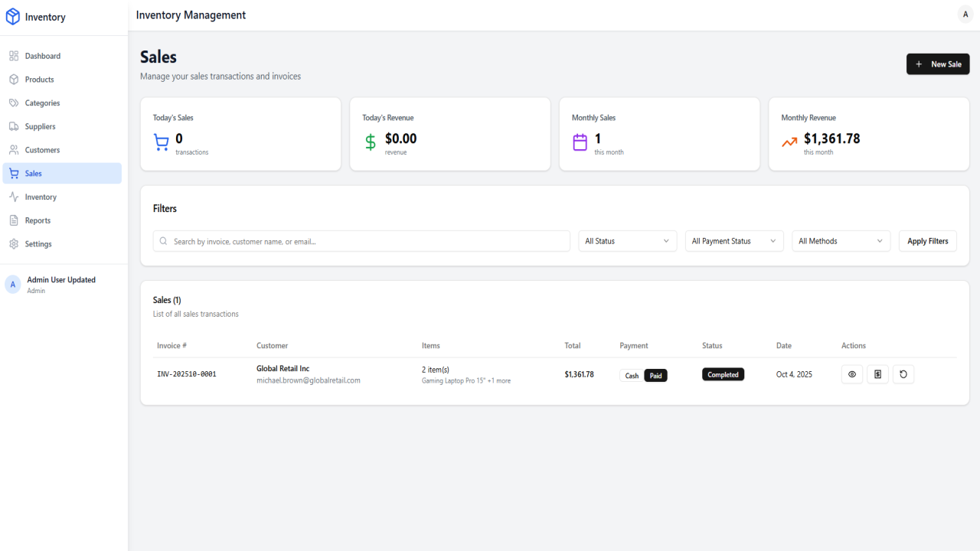Click the Paid payment badge
The height and width of the screenshot is (551, 980).
click(x=655, y=376)
